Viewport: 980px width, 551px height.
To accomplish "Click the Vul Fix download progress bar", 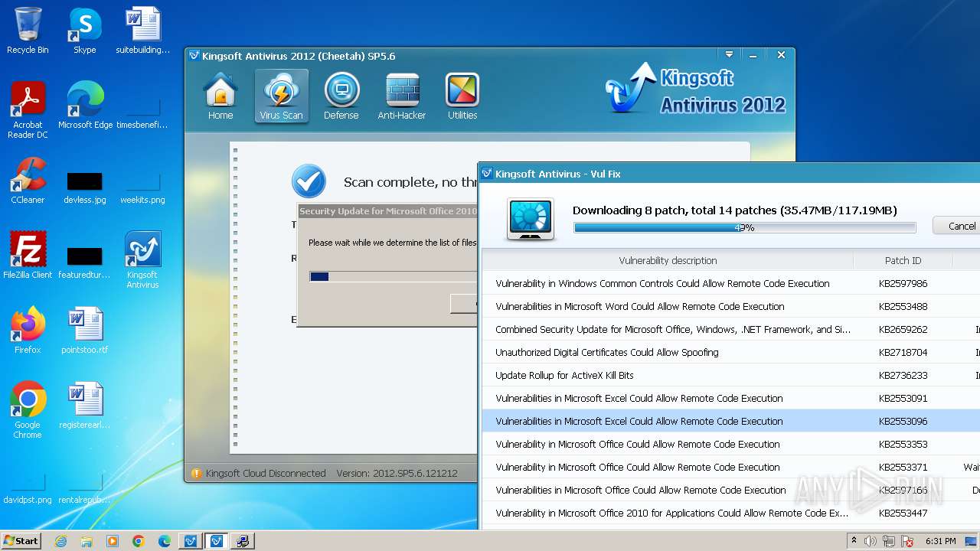I will (x=745, y=227).
